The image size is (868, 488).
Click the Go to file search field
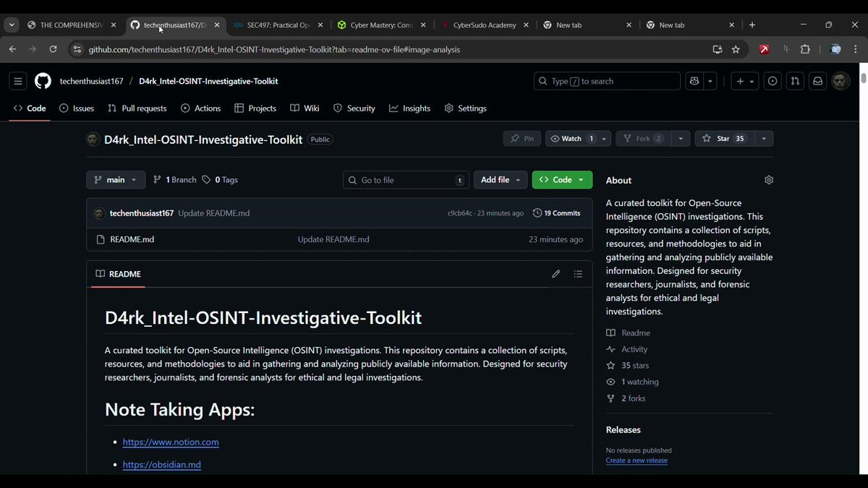[405, 180]
